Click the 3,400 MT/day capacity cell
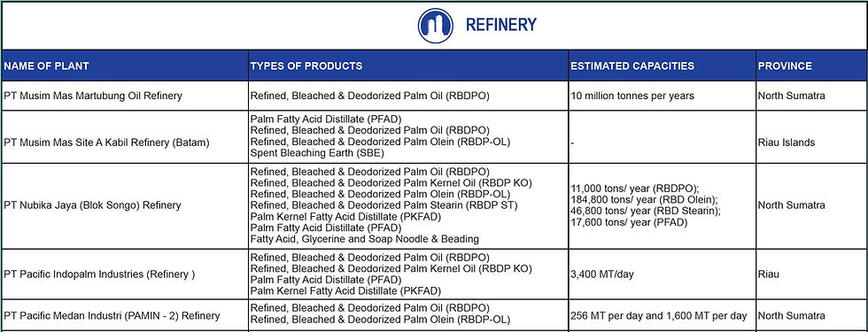The width and height of the screenshot is (868, 332). point(663,274)
